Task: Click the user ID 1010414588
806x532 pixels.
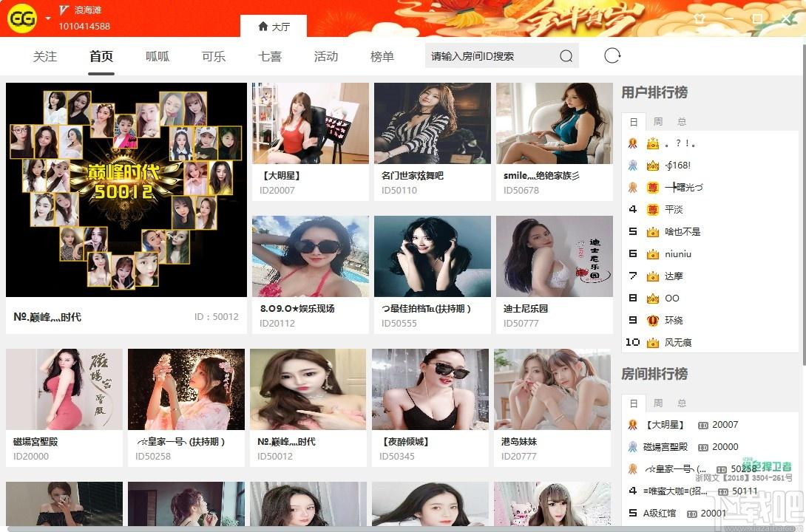Action: [84, 26]
